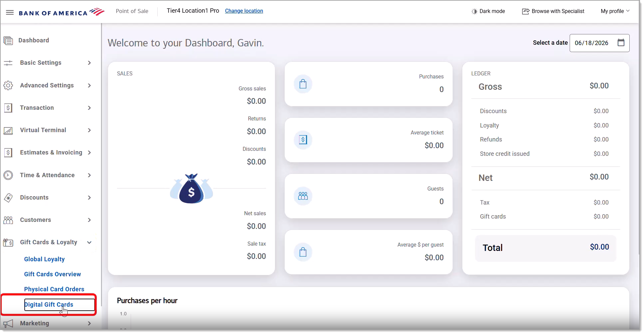Click the Virtual Terminal icon
This screenshot has height=334, width=644.
pos(8,130)
